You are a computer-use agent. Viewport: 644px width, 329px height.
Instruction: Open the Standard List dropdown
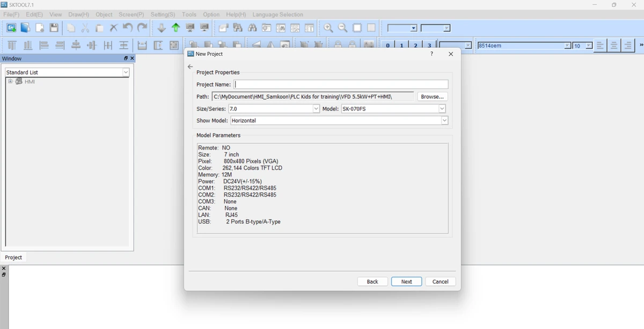pyautogui.click(x=126, y=72)
